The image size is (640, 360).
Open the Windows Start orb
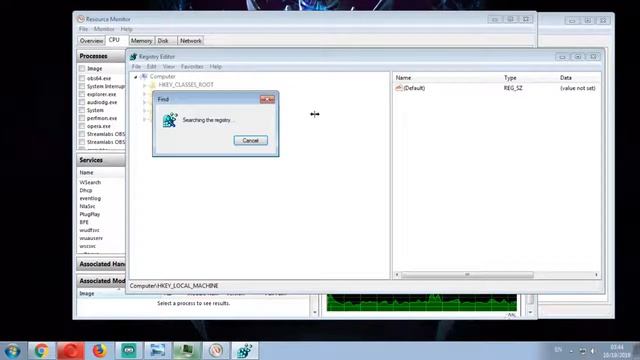point(12,351)
